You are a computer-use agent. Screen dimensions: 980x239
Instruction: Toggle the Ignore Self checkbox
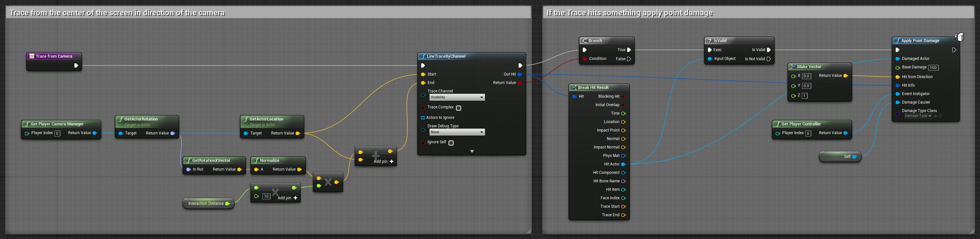pyautogui.click(x=451, y=143)
